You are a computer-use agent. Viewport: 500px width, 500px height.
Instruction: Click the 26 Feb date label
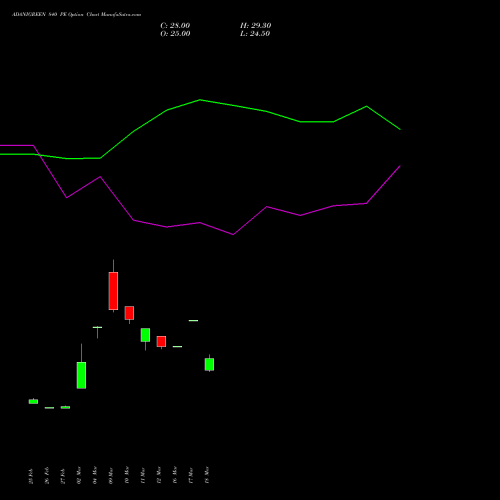coord(47,476)
